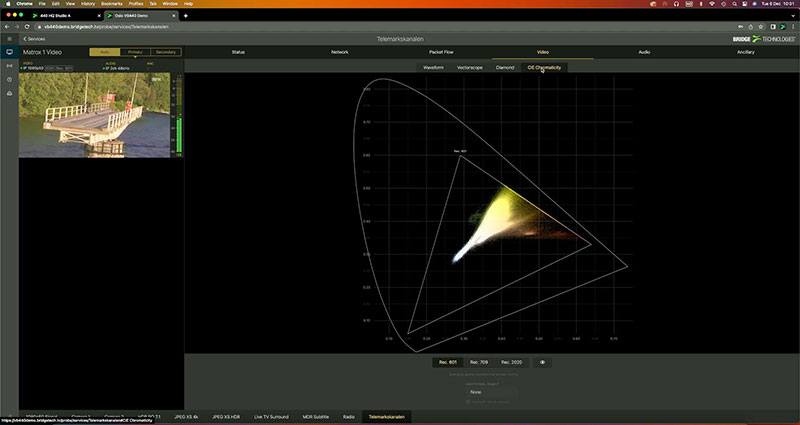Image resolution: width=800 pixels, height=425 pixels.
Task: Open the clock history sidebar icon
Action: click(9, 80)
